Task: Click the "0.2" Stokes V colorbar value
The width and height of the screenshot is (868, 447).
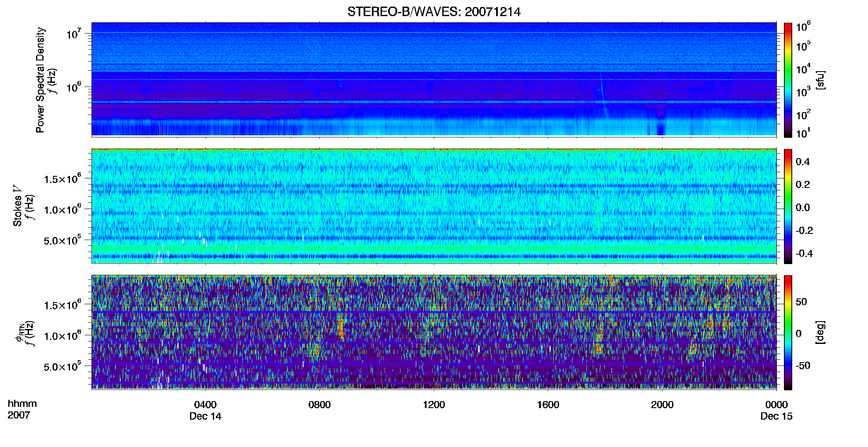Action: point(803,185)
